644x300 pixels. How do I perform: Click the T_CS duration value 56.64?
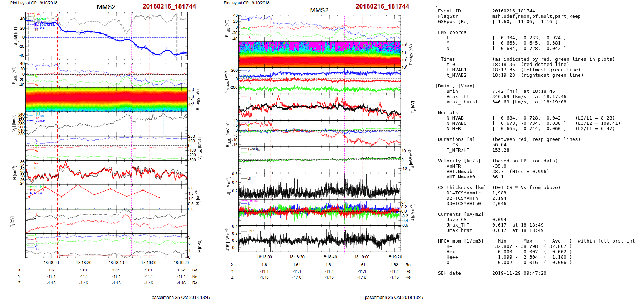click(499, 145)
